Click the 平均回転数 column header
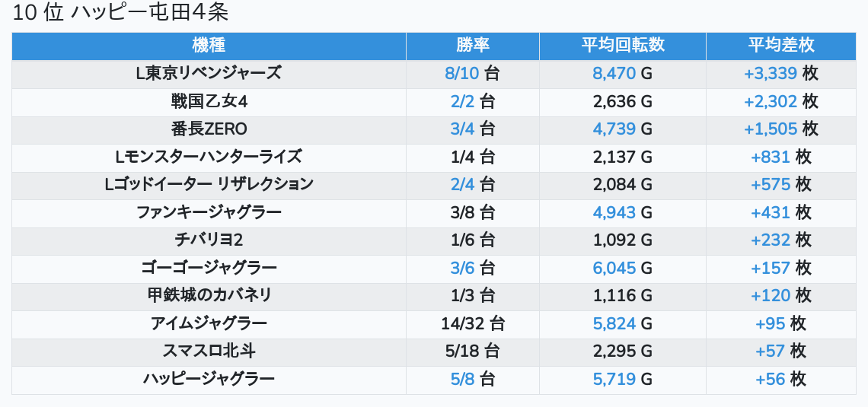Image resolution: width=868 pixels, height=407 pixels. [623, 46]
